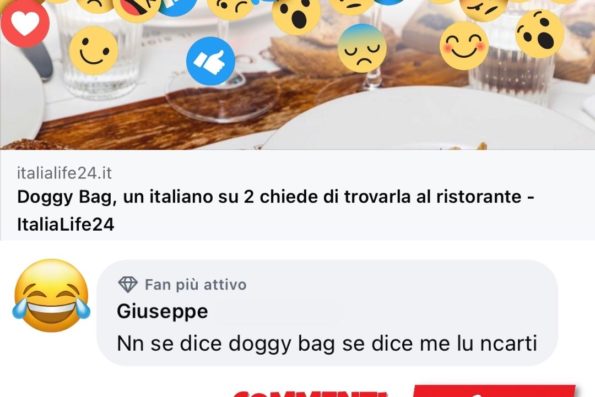Click the surprised emoji at top center

[296, 15]
